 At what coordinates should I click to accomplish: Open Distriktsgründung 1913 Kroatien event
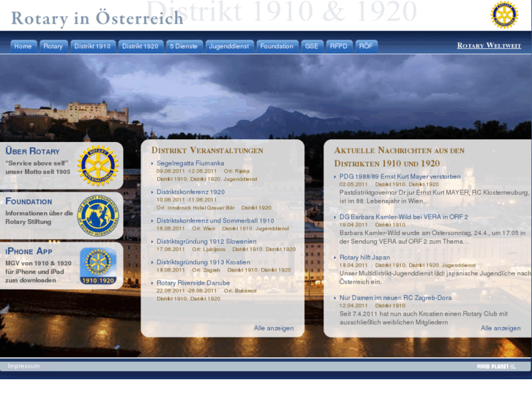pyautogui.click(x=203, y=262)
